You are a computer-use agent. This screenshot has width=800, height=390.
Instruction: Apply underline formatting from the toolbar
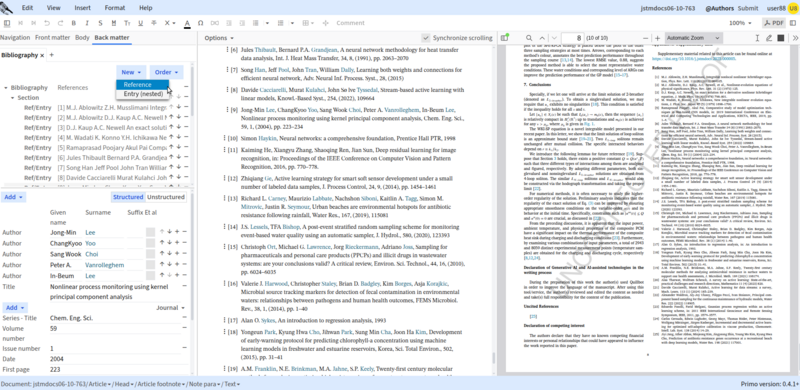pyautogui.click(x=140, y=23)
